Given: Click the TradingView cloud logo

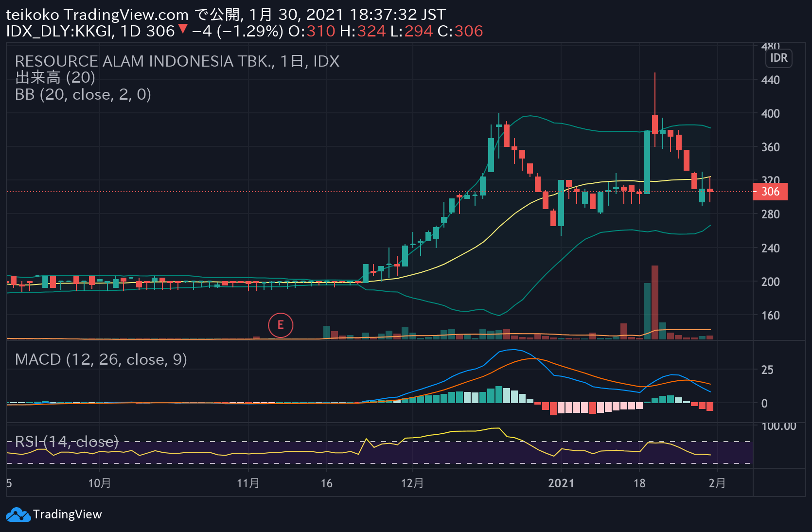Looking at the screenshot, I should pos(18,514).
